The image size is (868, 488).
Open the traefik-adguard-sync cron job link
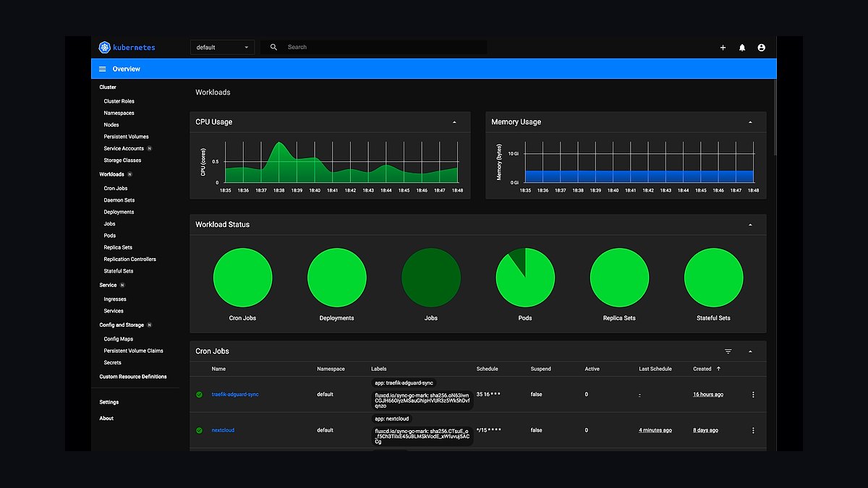pyautogui.click(x=235, y=395)
